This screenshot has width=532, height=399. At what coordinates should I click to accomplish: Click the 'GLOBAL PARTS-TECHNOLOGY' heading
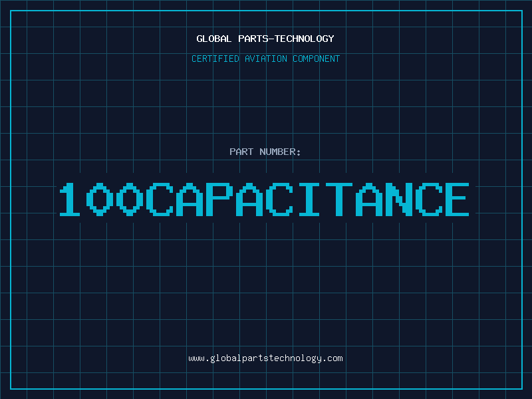click(x=265, y=39)
